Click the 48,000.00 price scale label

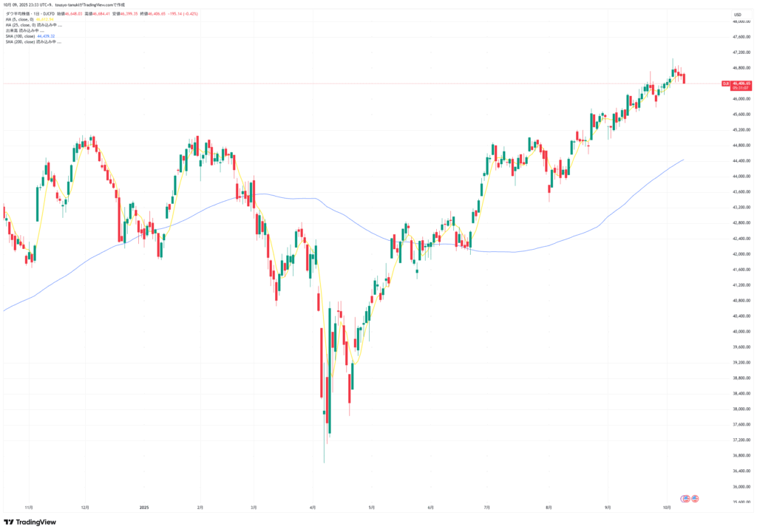pos(741,21)
